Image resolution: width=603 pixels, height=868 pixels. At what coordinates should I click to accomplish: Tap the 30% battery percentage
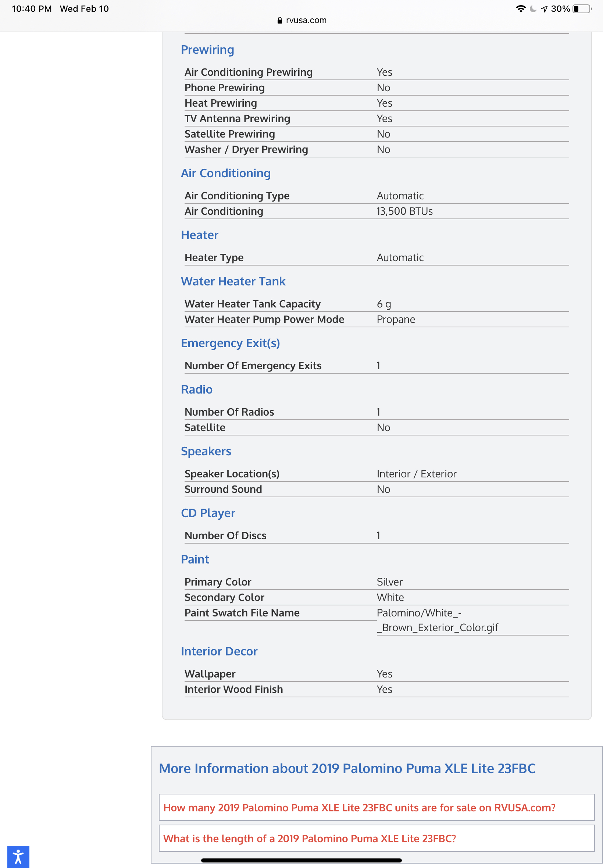click(560, 9)
